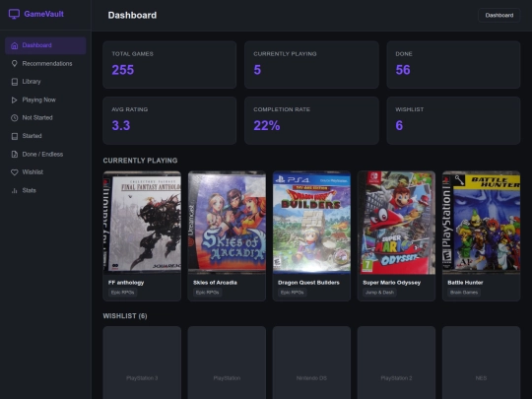Click the Battle Hunter title text

465,283
